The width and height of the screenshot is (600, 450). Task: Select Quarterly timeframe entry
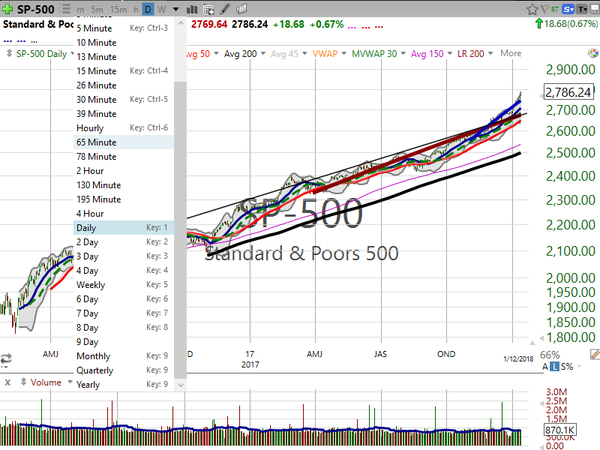click(x=123, y=370)
